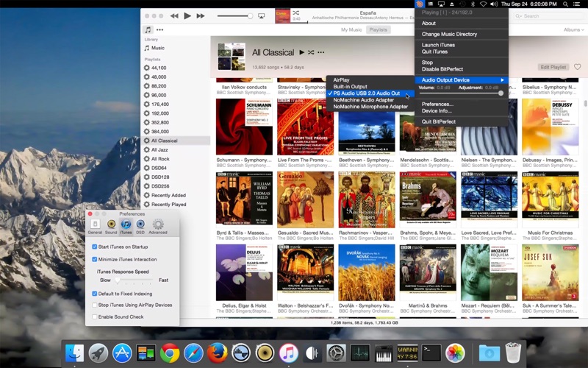Check the Enable Sound Check box
This screenshot has width=588, height=368.
click(95, 316)
